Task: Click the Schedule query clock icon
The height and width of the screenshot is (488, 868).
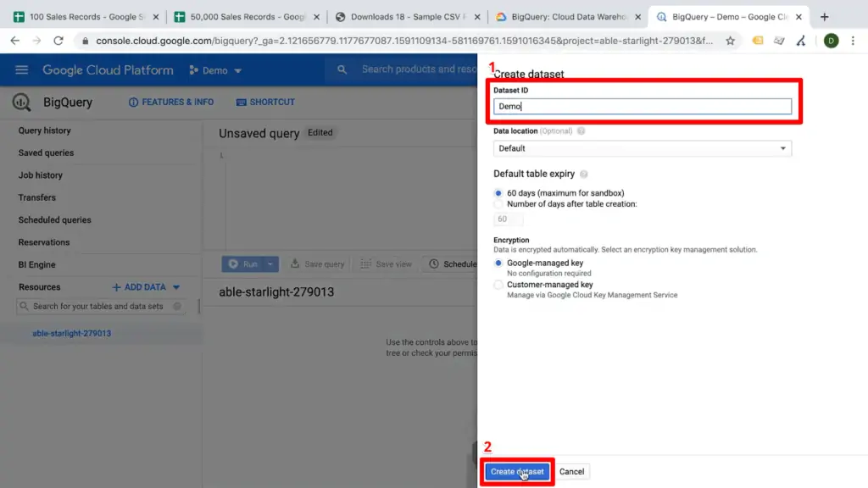Action: click(x=434, y=263)
